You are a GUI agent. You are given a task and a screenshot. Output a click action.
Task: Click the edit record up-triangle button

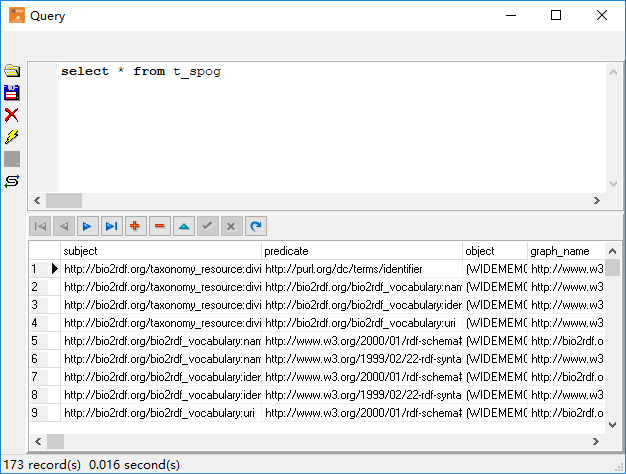183,227
